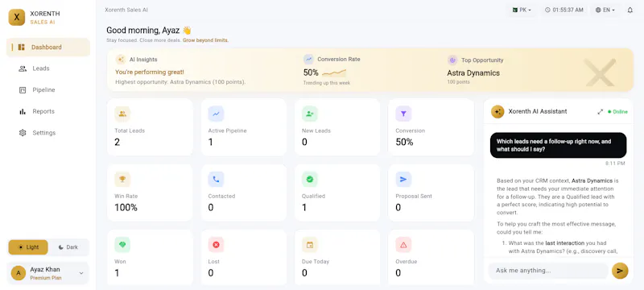Click the Conversion funnel icon

pyautogui.click(x=403, y=114)
